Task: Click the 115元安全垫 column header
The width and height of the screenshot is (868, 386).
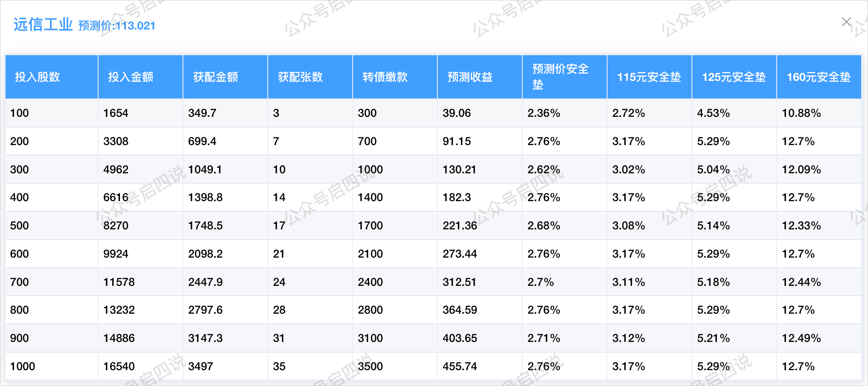Action: pos(649,77)
